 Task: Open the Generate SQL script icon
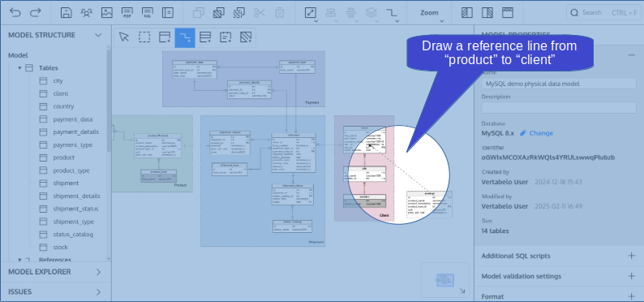point(147,13)
